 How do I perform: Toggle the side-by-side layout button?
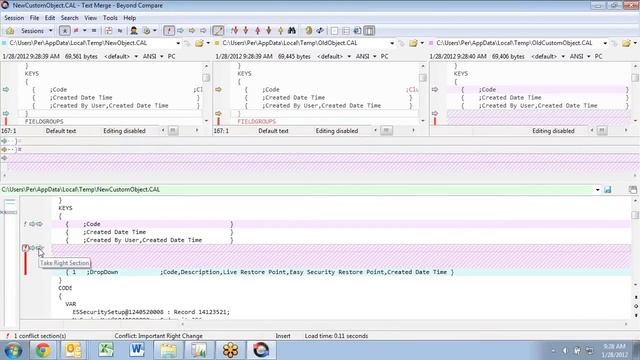[369, 31]
